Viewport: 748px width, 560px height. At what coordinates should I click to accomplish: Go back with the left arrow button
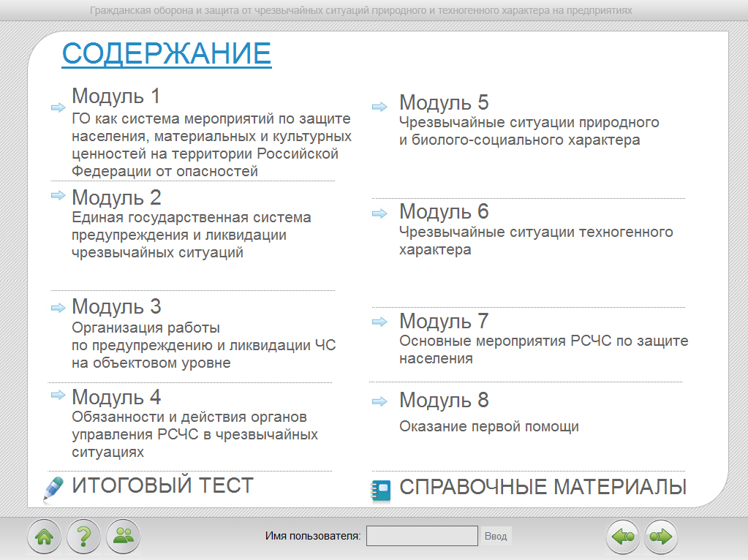623,537
